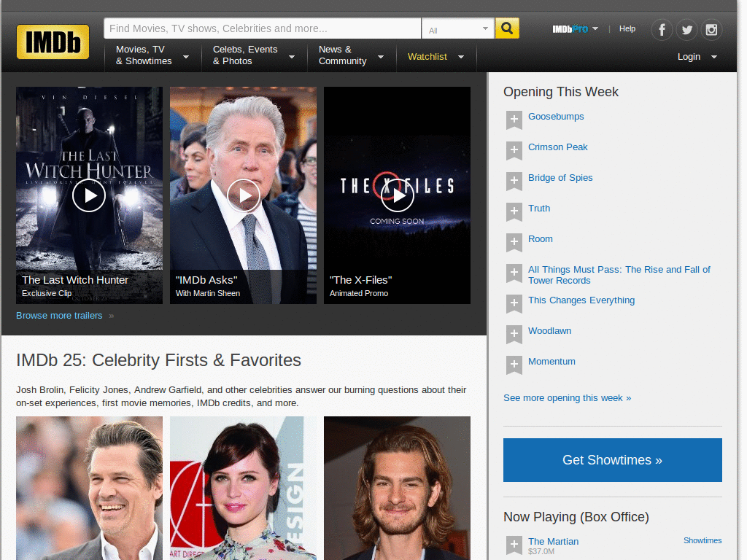Screen dimensions: 747x560
Task: Open Andrew Garfield photo thumbnail
Action: click(x=397, y=488)
